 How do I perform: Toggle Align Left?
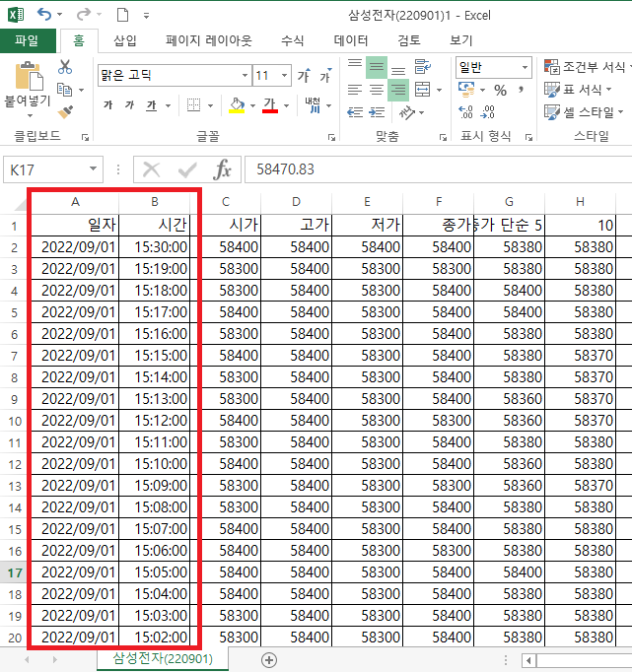tap(355, 90)
